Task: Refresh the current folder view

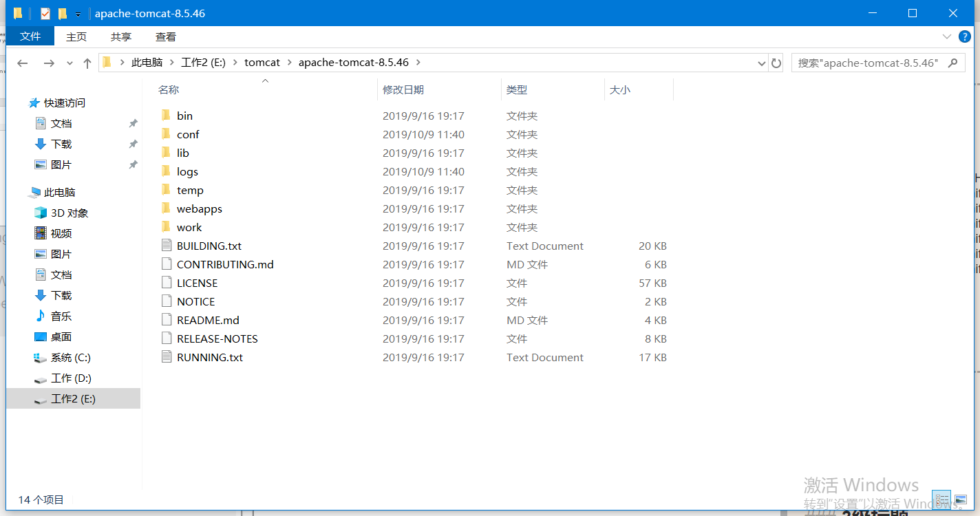Action: tap(776, 63)
